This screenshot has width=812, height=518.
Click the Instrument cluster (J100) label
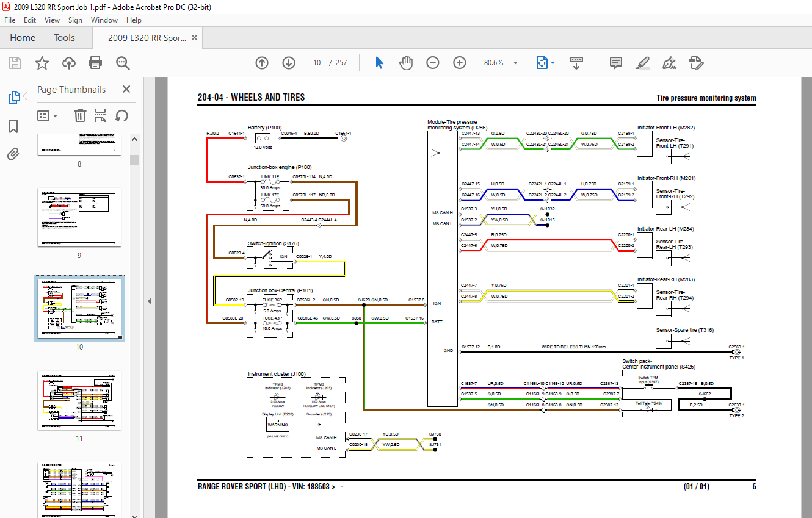[x=277, y=374]
